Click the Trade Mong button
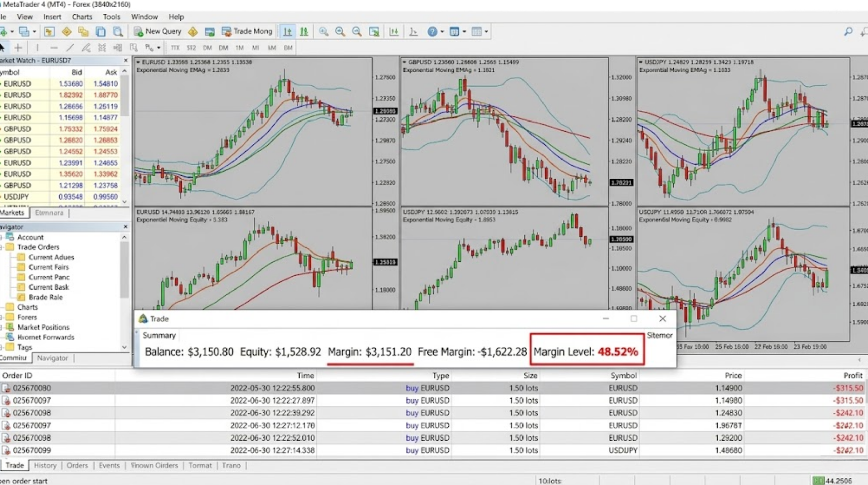 coord(247,32)
